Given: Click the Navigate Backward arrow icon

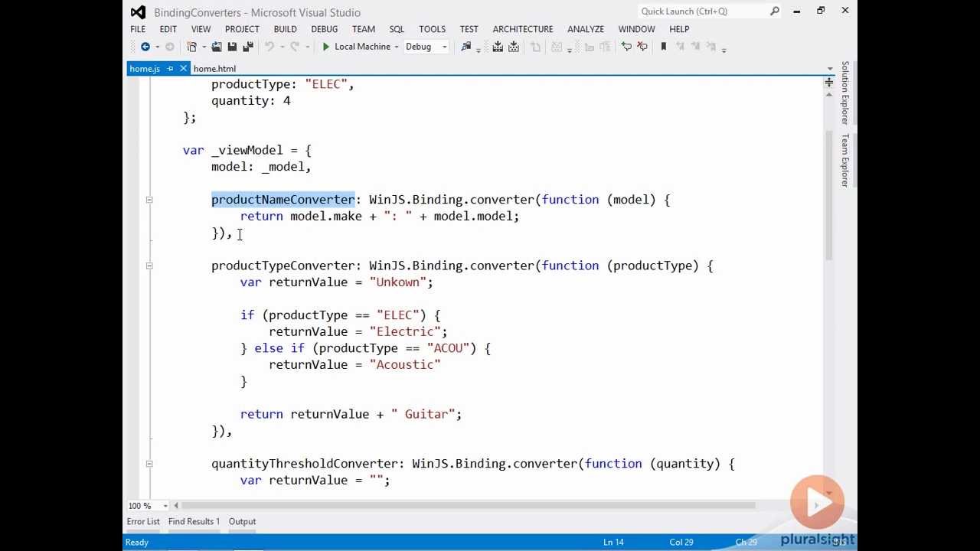Looking at the screenshot, I should [x=145, y=47].
